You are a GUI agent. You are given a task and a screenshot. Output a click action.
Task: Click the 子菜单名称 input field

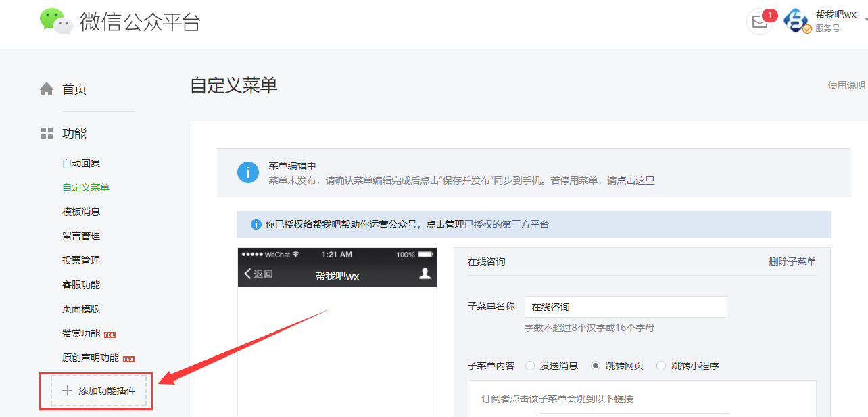click(625, 307)
